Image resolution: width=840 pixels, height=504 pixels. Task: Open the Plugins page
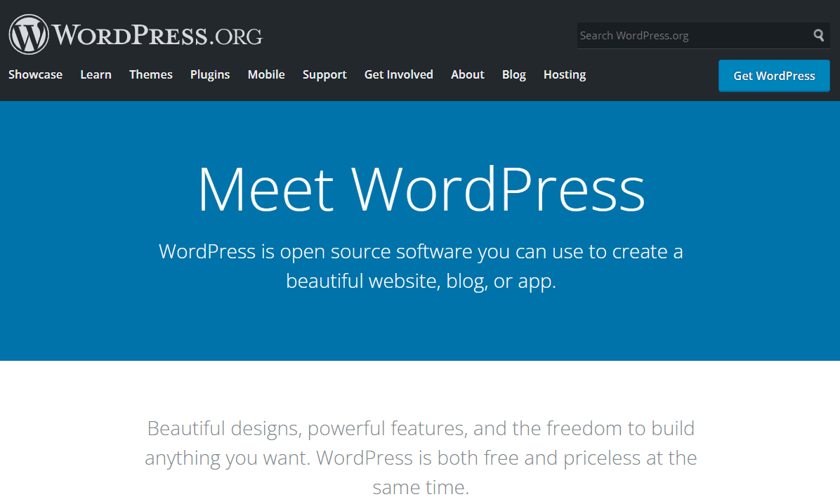[x=209, y=74]
